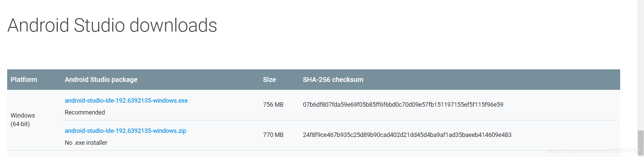The width and height of the screenshot is (644, 157).
Task: Click the (64-bit) label
Action: (x=20, y=124)
